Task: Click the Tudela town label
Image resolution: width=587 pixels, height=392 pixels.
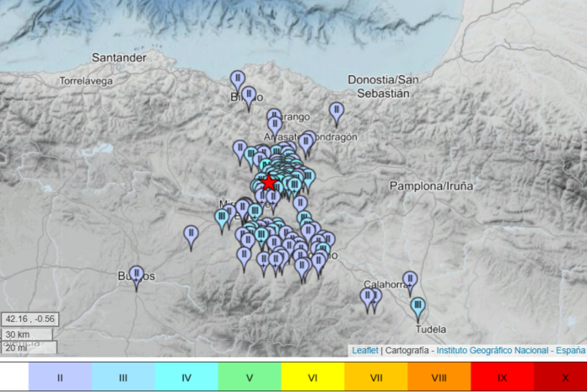Action: 431,329
